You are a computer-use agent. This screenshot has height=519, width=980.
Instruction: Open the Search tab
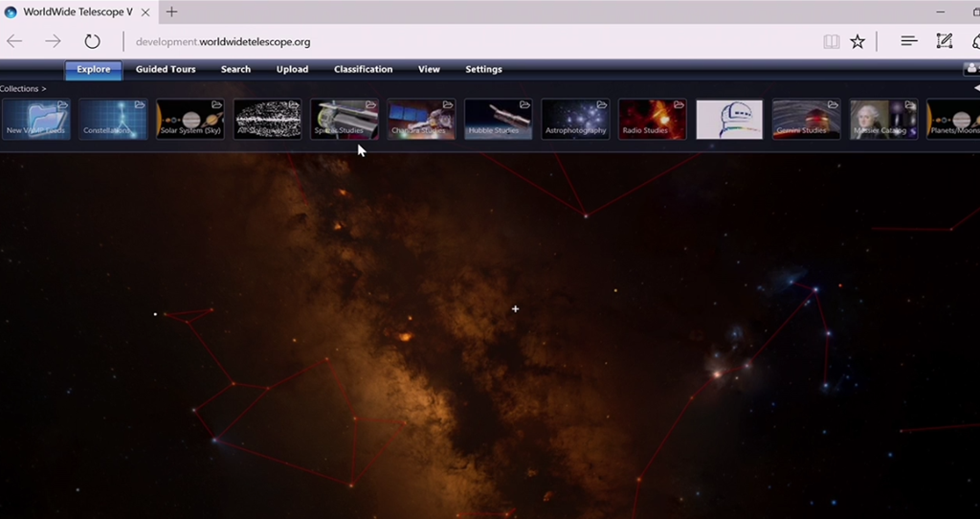[235, 69]
